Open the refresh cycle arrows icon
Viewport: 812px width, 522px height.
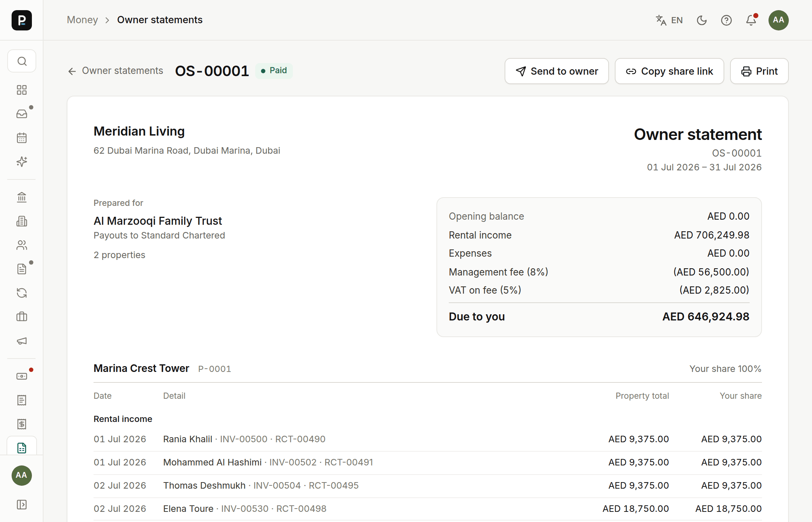coord(22,293)
